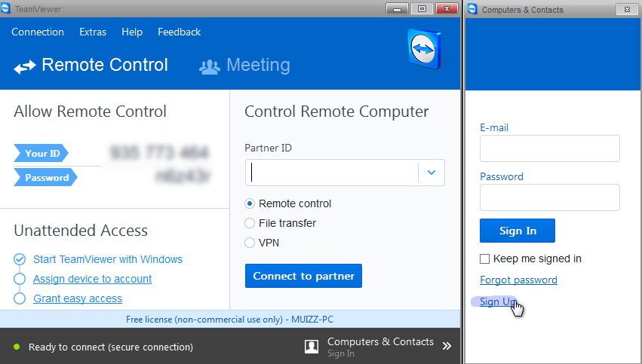The height and width of the screenshot is (364, 642).
Task: Focus the E-mail input field
Action: click(549, 148)
